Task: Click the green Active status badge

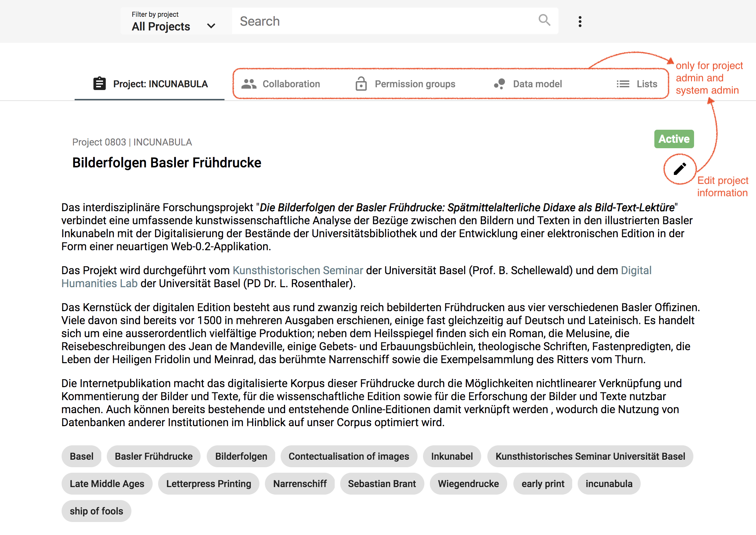Action: pos(674,139)
